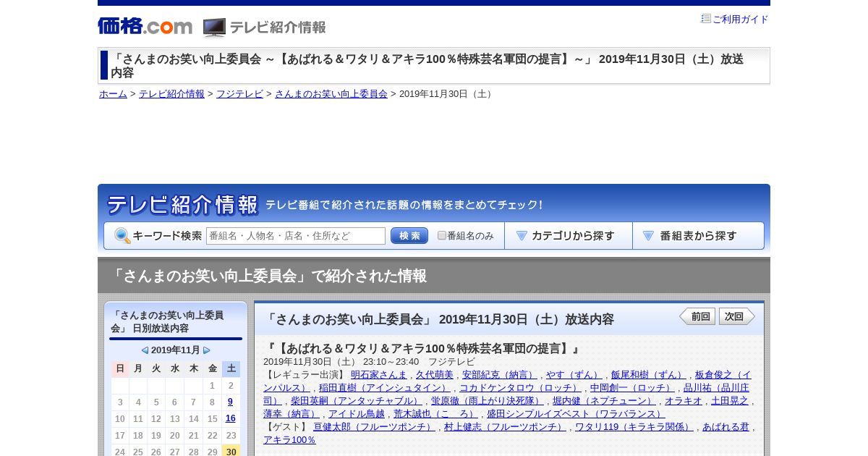Open ワタリ119（キラキラ関係） guest link
This screenshot has width=868, height=456.
[634, 427]
